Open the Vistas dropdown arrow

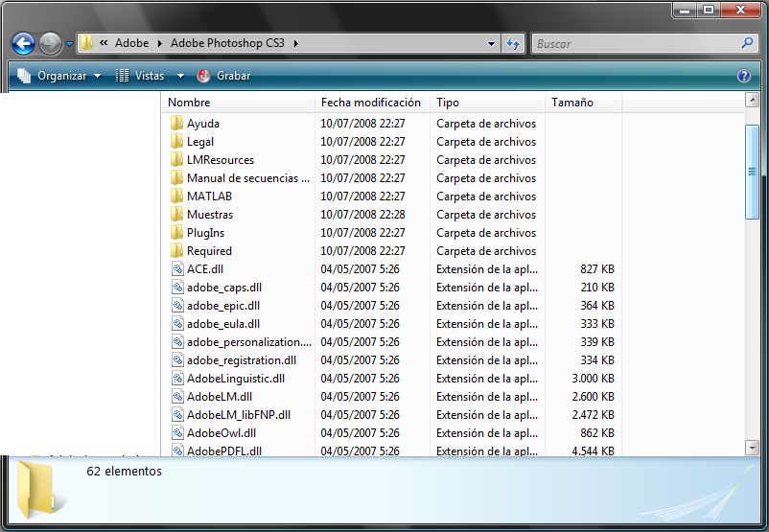click(x=180, y=76)
